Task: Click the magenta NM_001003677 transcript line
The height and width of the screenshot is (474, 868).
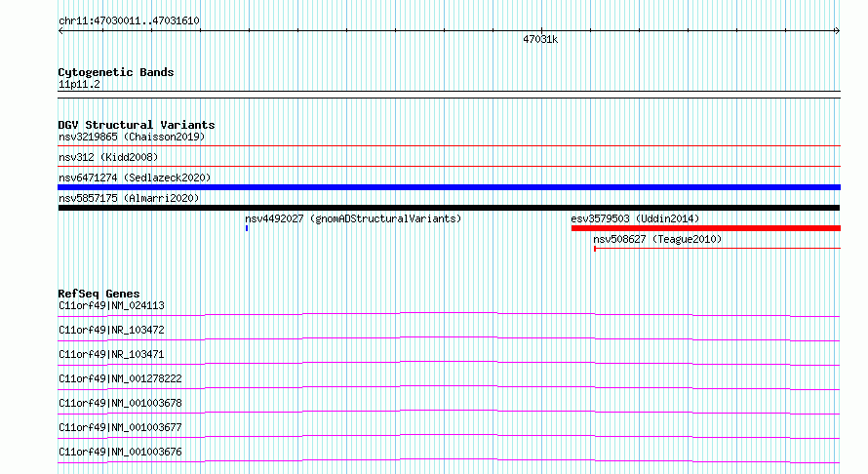Action: tap(449, 436)
